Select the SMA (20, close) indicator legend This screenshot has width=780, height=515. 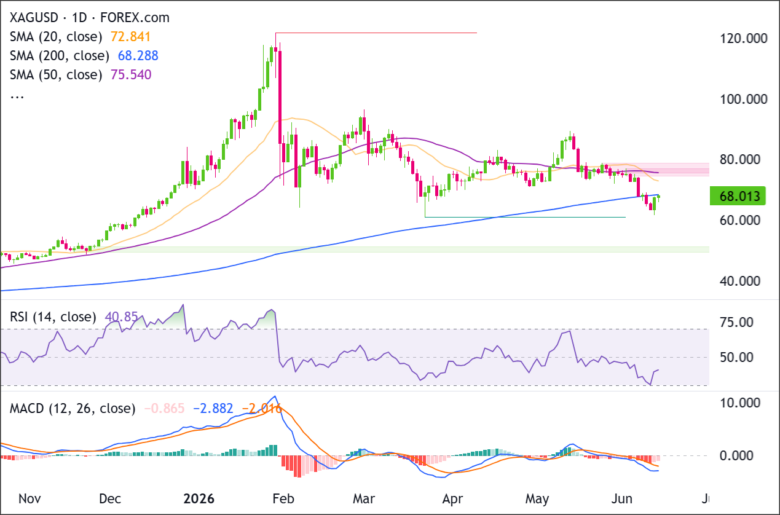56,37
